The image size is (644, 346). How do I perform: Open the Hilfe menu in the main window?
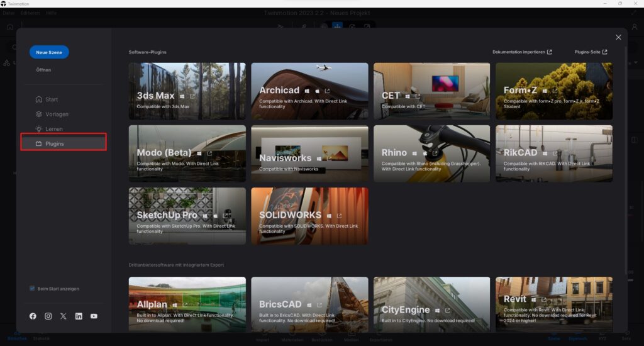(x=52, y=13)
